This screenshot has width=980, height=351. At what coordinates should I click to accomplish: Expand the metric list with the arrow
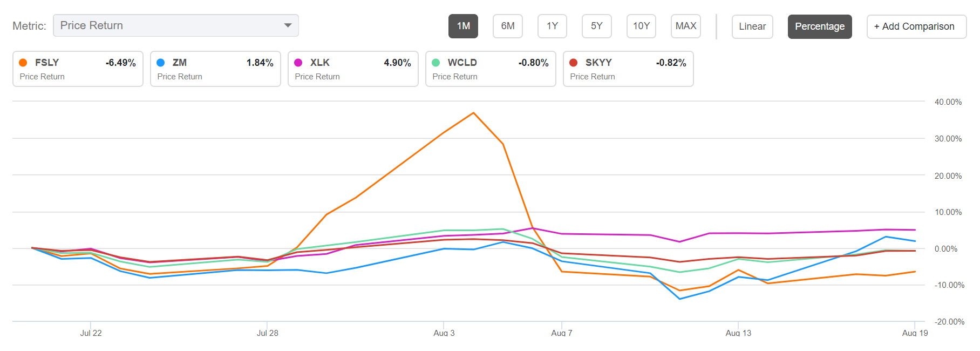point(288,25)
